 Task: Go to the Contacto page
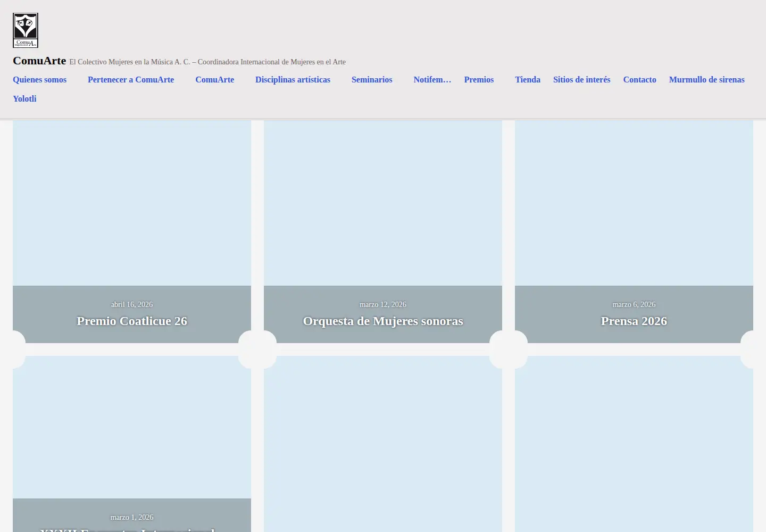pyautogui.click(x=640, y=80)
